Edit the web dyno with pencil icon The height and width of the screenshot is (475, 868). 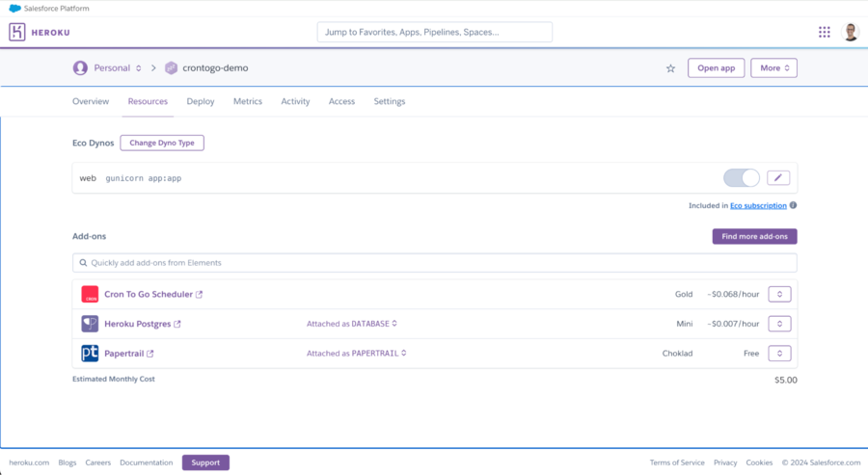pos(778,177)
